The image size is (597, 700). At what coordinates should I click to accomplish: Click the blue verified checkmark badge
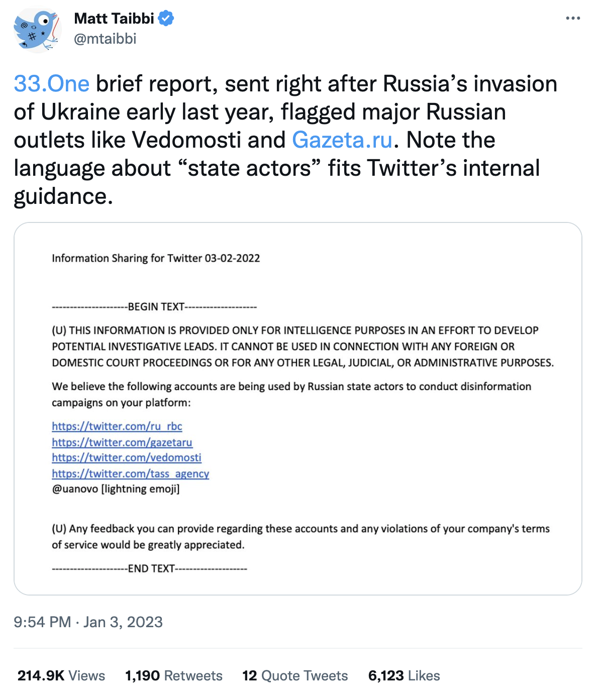[166, 19]
